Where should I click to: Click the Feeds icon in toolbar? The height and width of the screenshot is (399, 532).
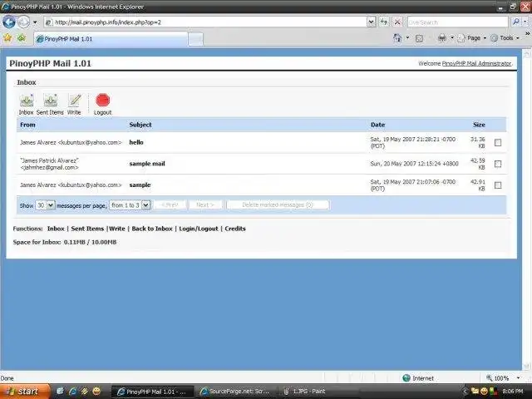tap(419, 38)
